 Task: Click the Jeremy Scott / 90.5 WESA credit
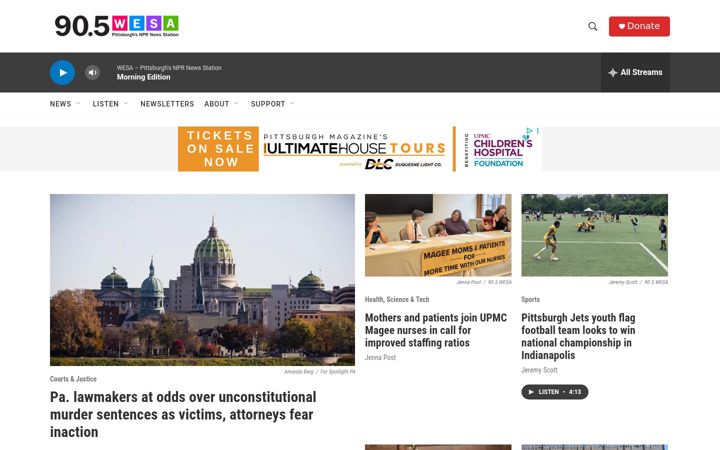click(x=638, y=282)
